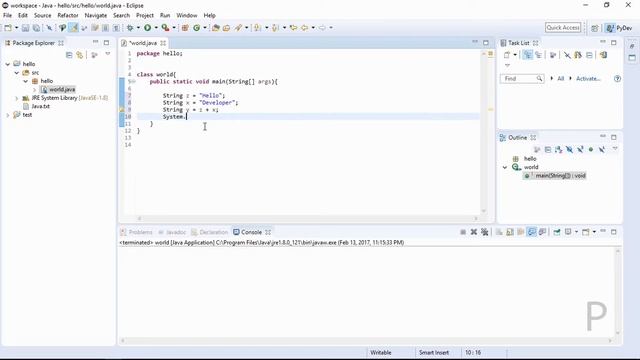Click Remove Launch in Console toolbar
640x360 pixels.
[x=473, y=232]
